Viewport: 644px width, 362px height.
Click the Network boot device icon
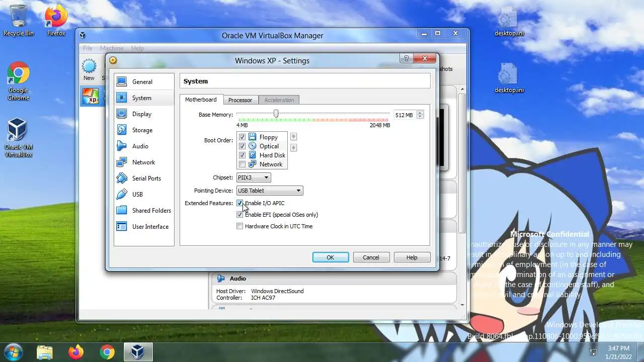coord(252,164)
